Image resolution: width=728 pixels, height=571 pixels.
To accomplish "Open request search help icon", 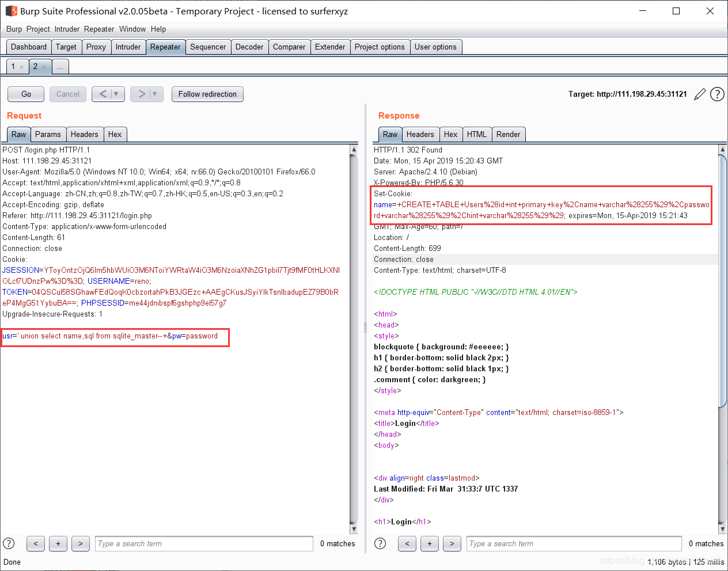I will pos(9,543).
